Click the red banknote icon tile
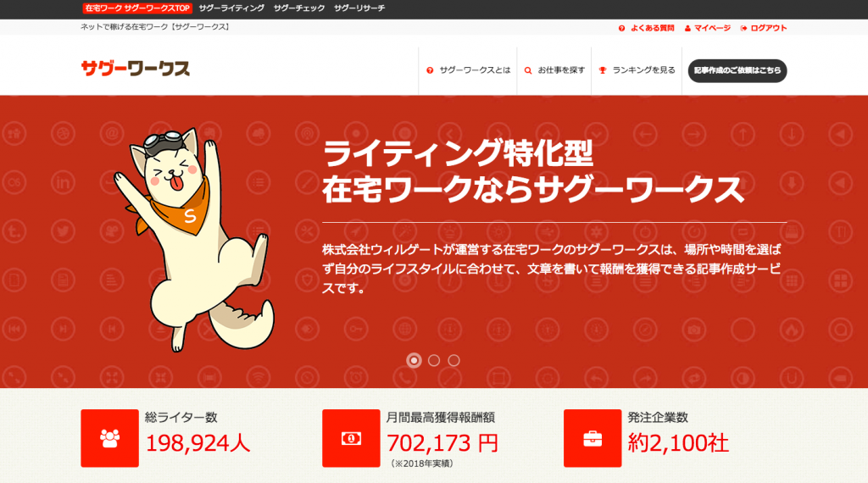This screenshot has width=868, height=483. coord(351,438)
